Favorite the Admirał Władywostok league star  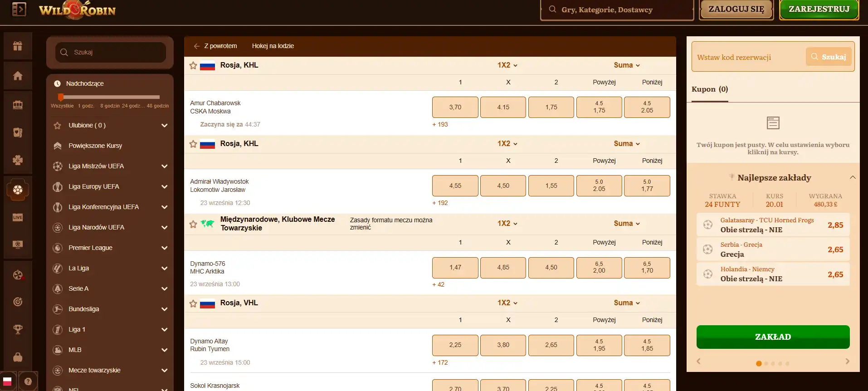[193, 144]
